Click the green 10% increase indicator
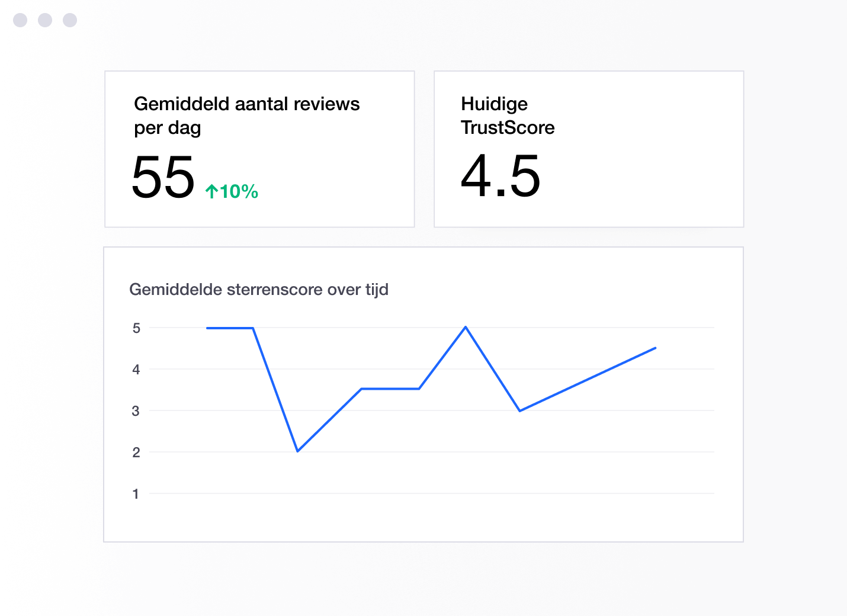Image resolution: width=847 pixels, height=616 pixels. (232, 191)
